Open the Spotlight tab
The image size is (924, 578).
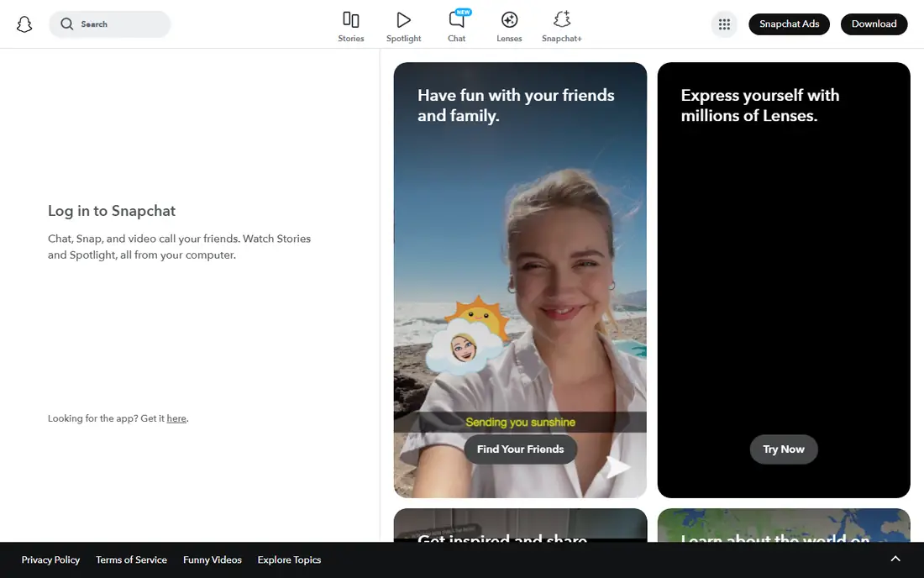click(404, 27)
